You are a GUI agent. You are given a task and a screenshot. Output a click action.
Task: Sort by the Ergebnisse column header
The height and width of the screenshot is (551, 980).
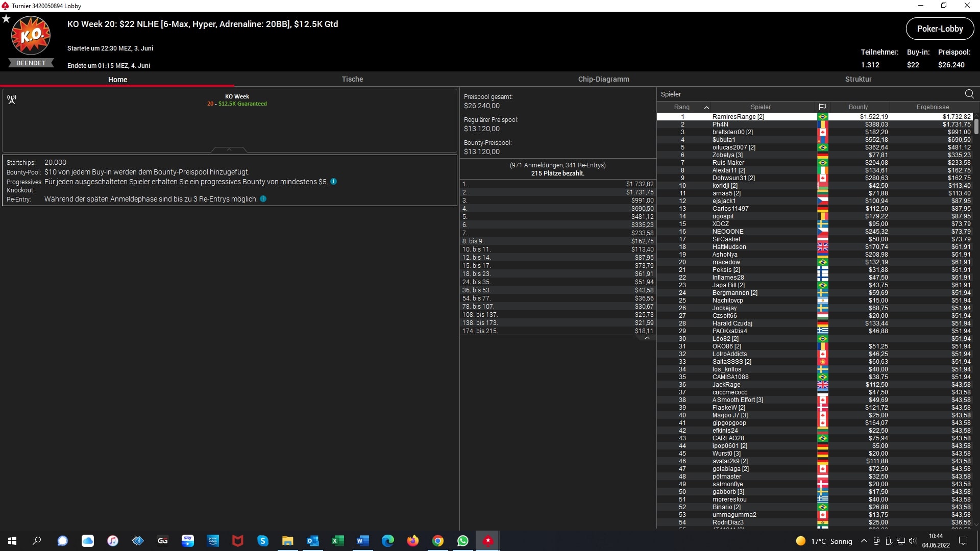[x=932, y=107]
